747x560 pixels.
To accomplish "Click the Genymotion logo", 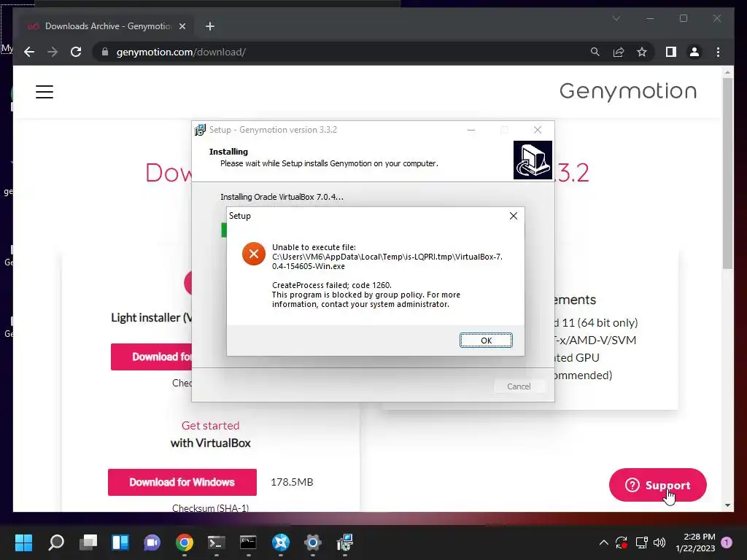I will [628, 91].
